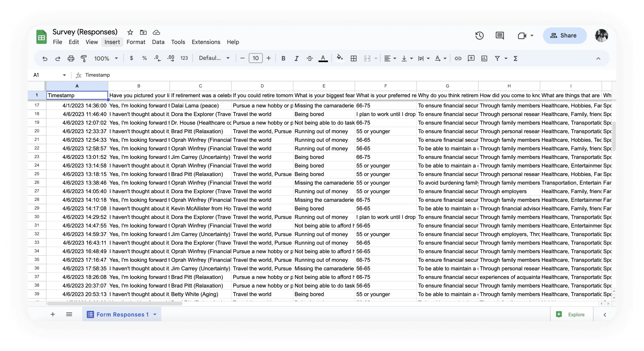Insert a link with chain icon
The image size is (644, 351).
pos(458,59)
